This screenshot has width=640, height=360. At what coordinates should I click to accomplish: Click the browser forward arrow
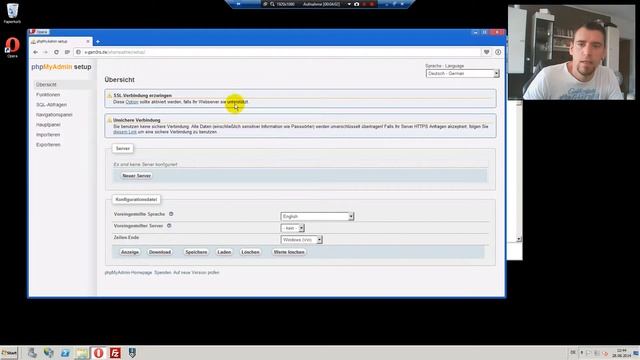coord(46,52)
